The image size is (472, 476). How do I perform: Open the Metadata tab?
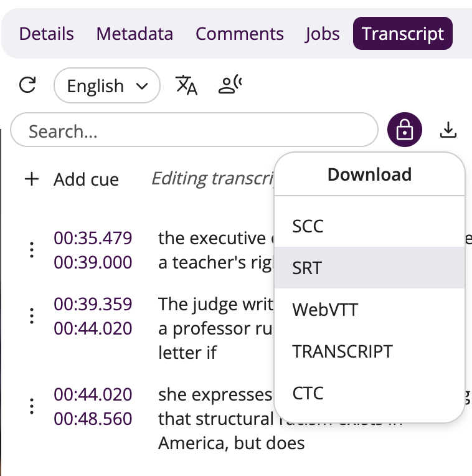(135, 34)
